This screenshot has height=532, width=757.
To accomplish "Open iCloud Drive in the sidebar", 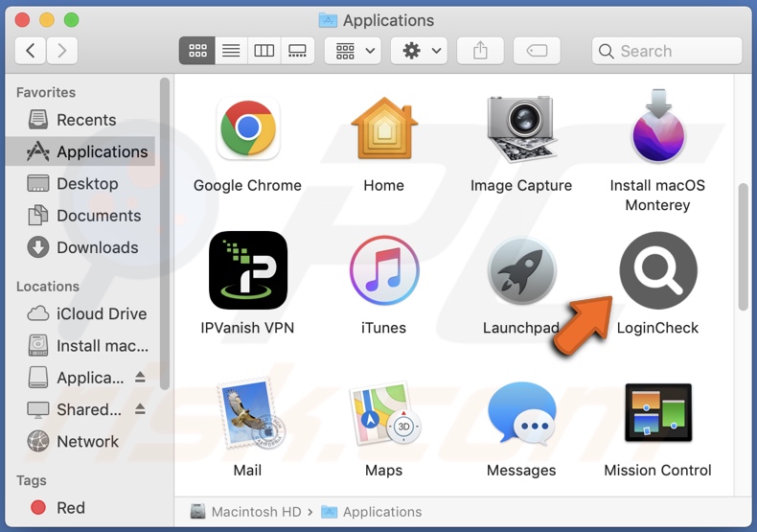I will point(80,313).
